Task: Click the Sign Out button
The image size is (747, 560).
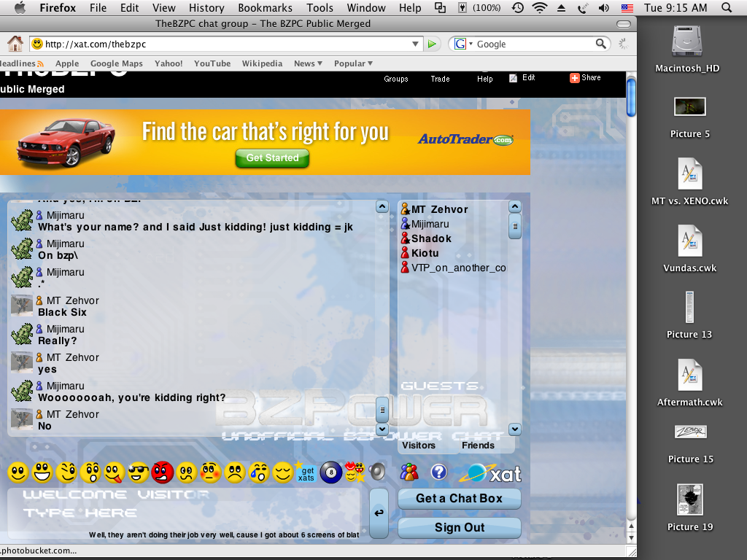Action: [460, 528]
